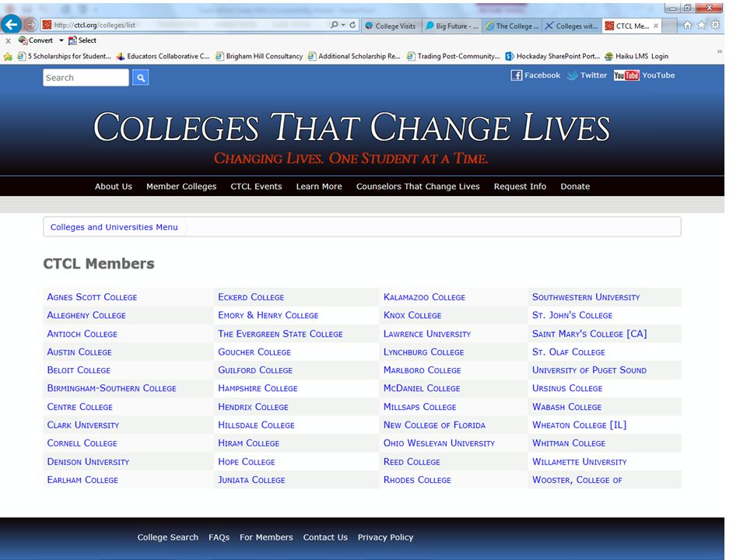Click the browser Home icon
This screenshot has height=560, width=747.
pos(687,25)
